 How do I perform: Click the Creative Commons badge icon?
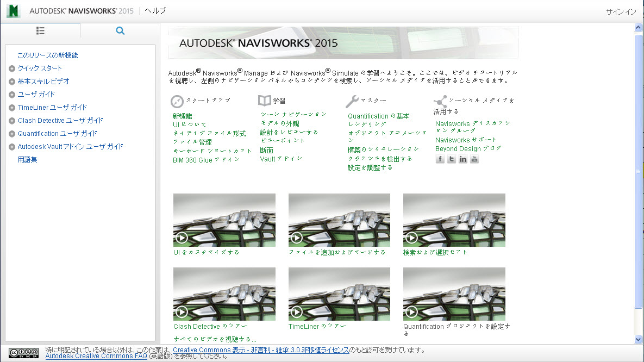tap(24, 353)
